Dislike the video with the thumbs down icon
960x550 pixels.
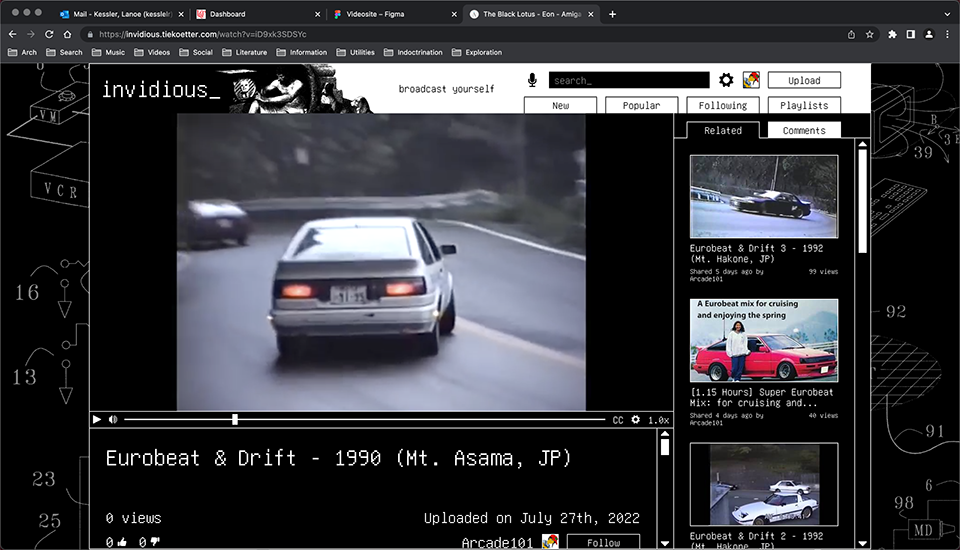155,542
